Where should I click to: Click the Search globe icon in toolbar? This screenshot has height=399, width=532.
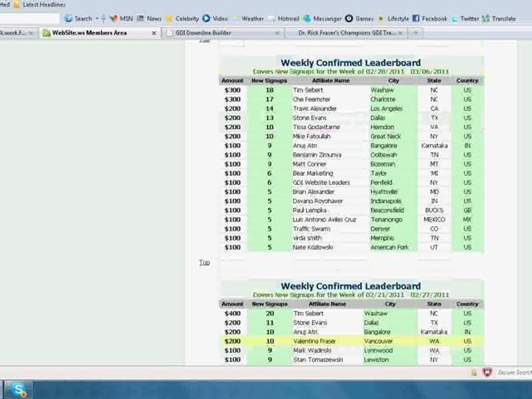pyautogui.click(x=68, y=19)
